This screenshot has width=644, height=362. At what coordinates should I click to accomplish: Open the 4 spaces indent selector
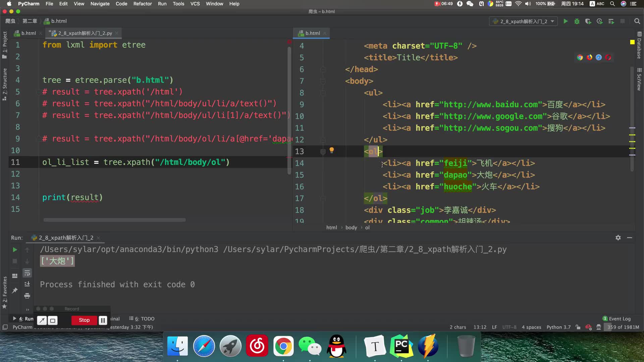tap(531, 327)
